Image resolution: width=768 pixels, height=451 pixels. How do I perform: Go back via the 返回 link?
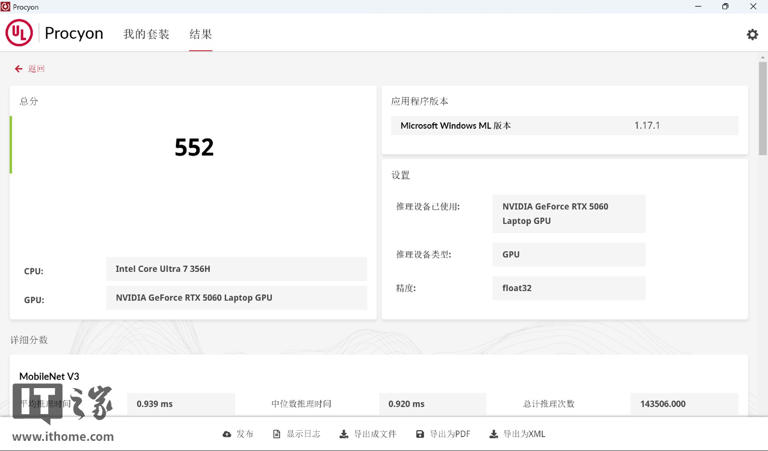[36, 69]
